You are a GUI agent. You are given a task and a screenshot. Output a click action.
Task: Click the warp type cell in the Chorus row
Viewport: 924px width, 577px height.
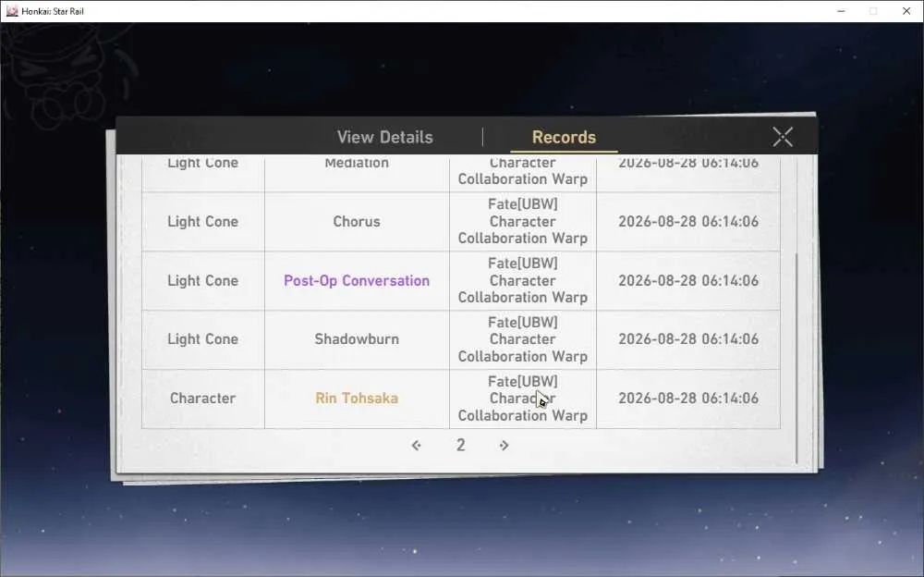[523, 221]
